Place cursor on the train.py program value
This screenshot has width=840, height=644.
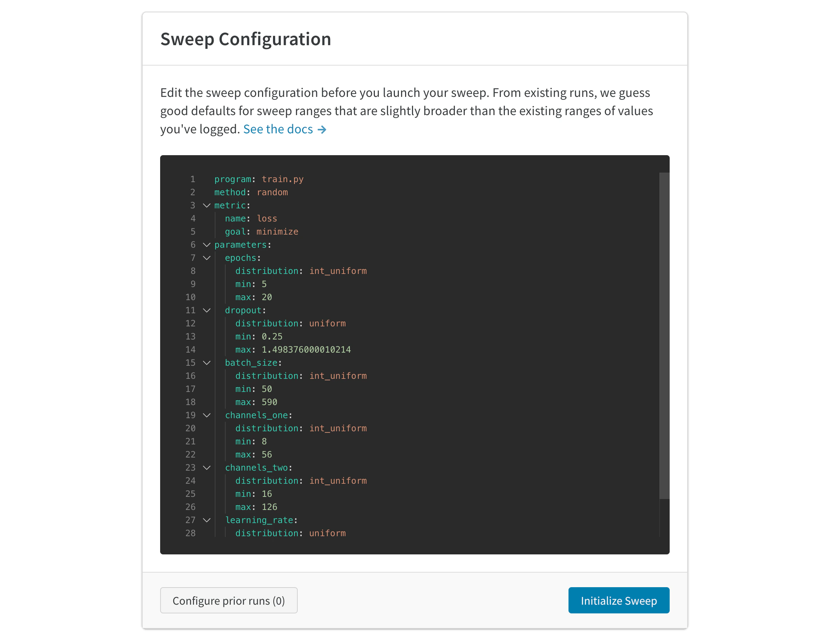point(282,179)
